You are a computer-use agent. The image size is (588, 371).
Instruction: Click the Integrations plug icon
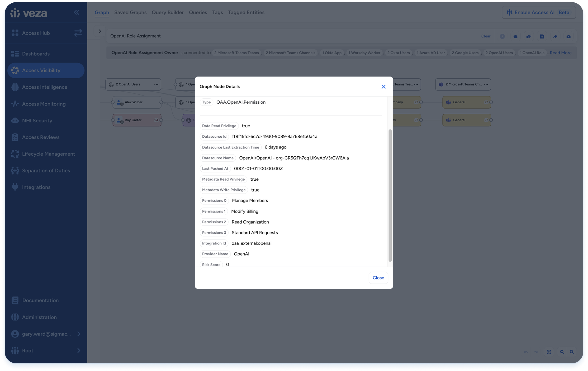15,187
